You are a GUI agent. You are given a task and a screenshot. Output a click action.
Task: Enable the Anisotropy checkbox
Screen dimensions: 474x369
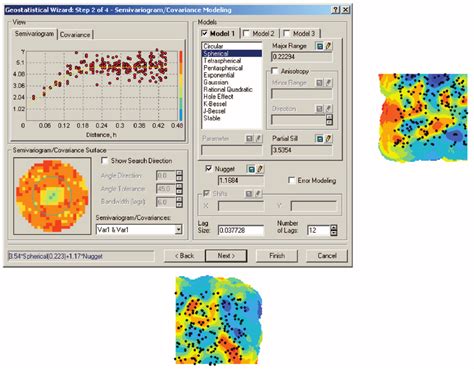274,71
